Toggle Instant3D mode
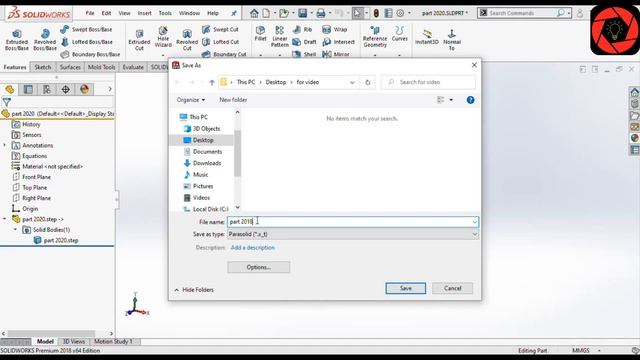This screenshot has height=360, width=640. click(x=427, y=37)
